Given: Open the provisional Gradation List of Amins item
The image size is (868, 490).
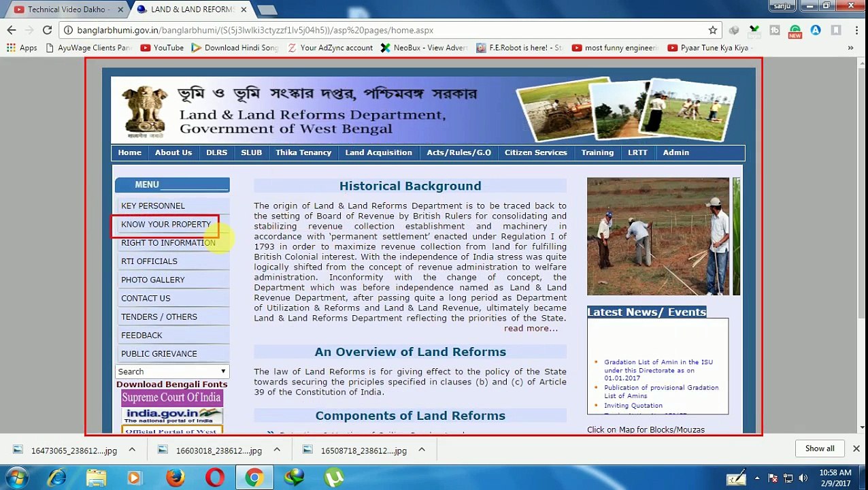Looking at the screenshot, I should coord(661,391).
